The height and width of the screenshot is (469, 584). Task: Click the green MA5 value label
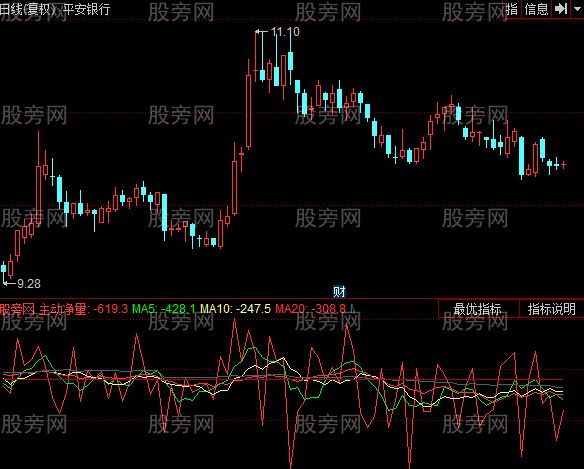(164, 309)
